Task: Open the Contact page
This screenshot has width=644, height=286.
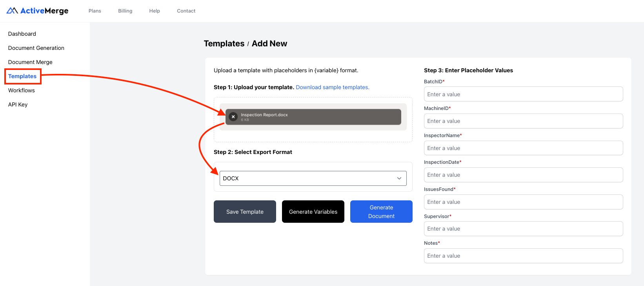Action: (x=186, y=11)
